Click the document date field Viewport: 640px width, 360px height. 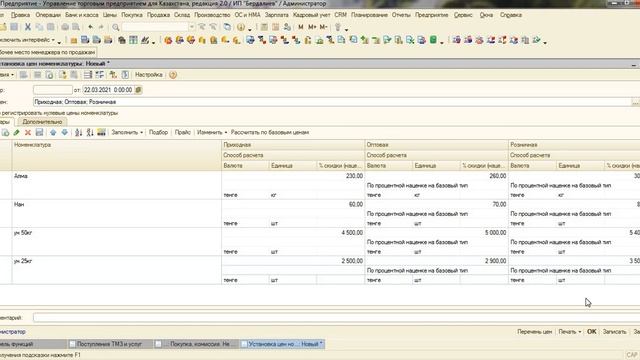tap(108, 90)
